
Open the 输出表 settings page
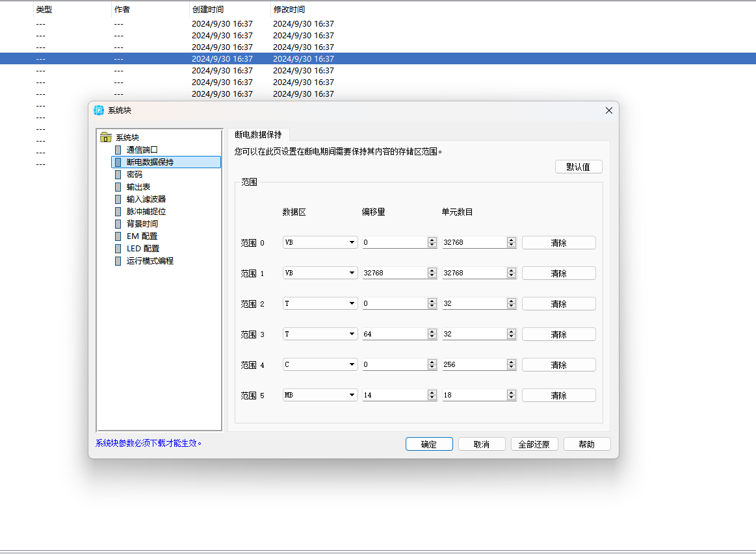138,187
